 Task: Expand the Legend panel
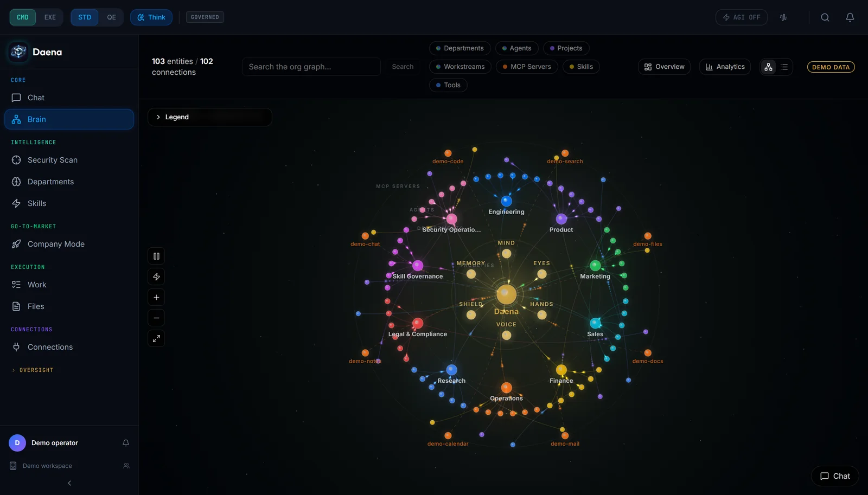click(x=210, y=117)
